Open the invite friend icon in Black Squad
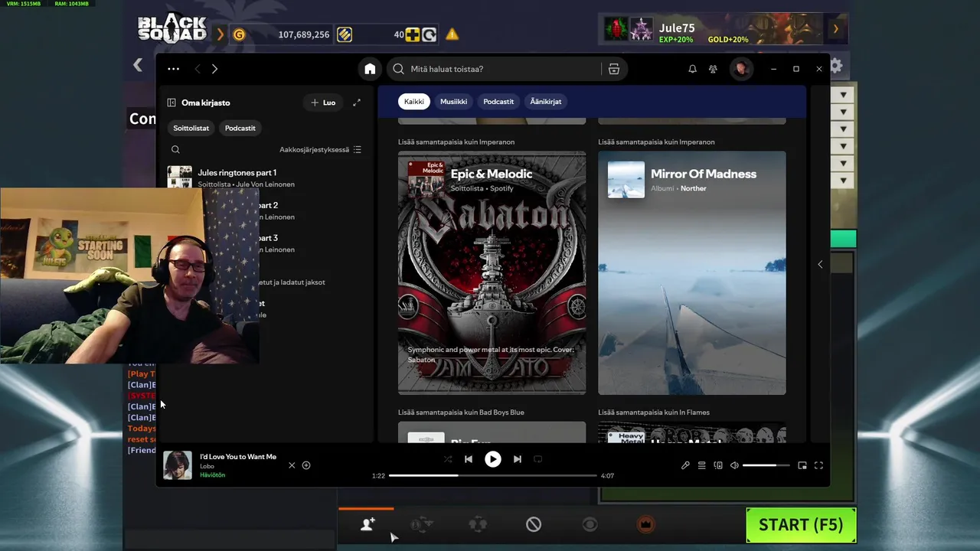 (367, 524)
